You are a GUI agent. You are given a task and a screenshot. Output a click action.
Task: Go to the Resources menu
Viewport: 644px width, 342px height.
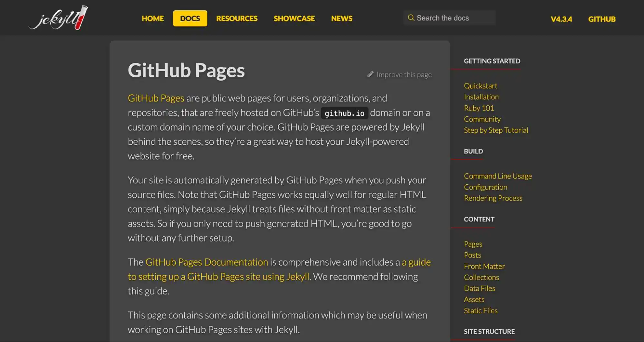237,18
